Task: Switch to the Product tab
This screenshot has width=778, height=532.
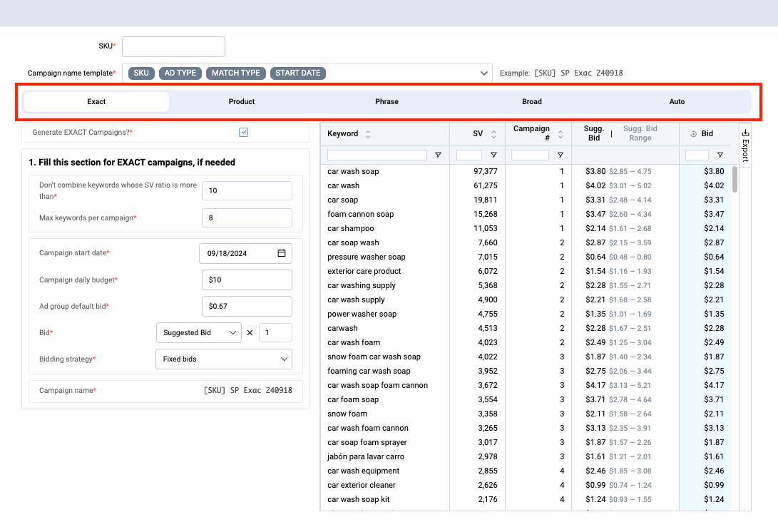Action: 242,102
